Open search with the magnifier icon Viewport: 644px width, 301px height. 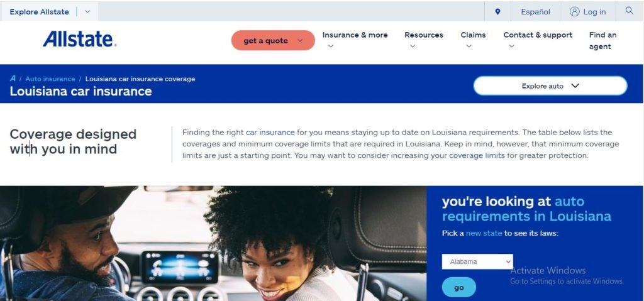629,11
